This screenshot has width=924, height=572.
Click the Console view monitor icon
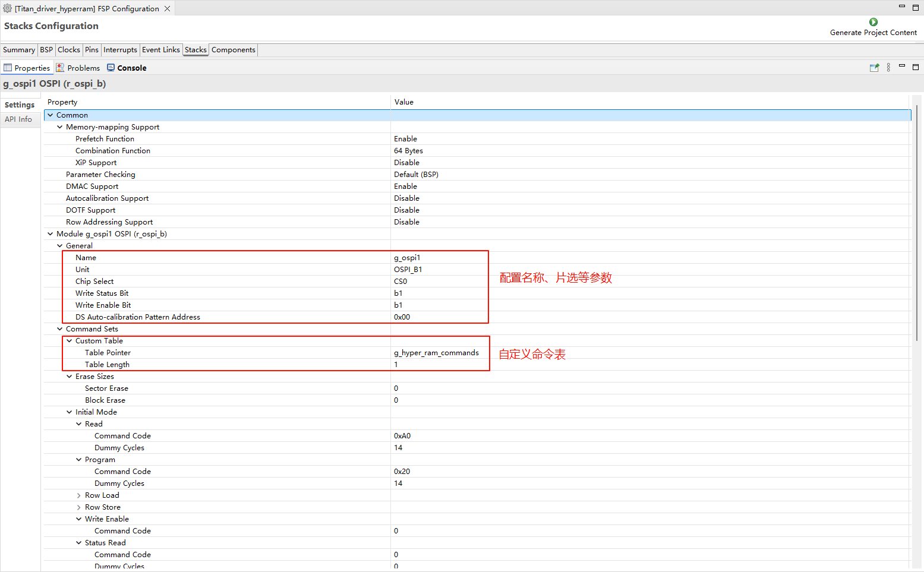[111, 68]
